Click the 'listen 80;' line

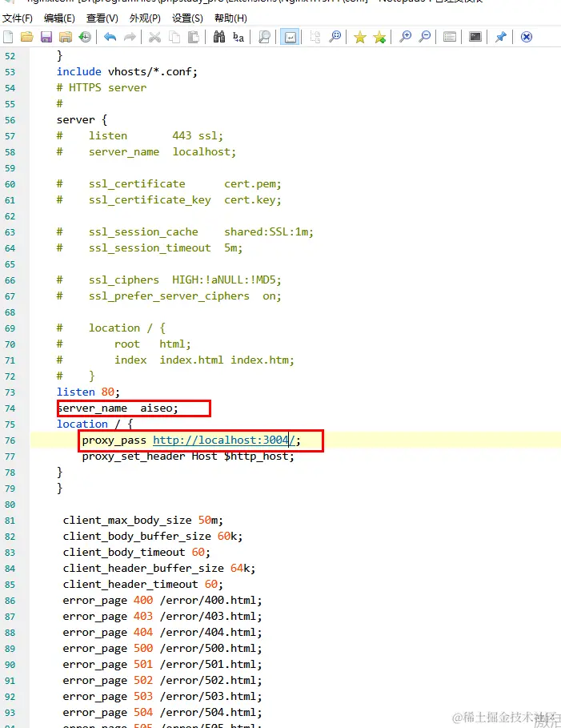point(88,392)
